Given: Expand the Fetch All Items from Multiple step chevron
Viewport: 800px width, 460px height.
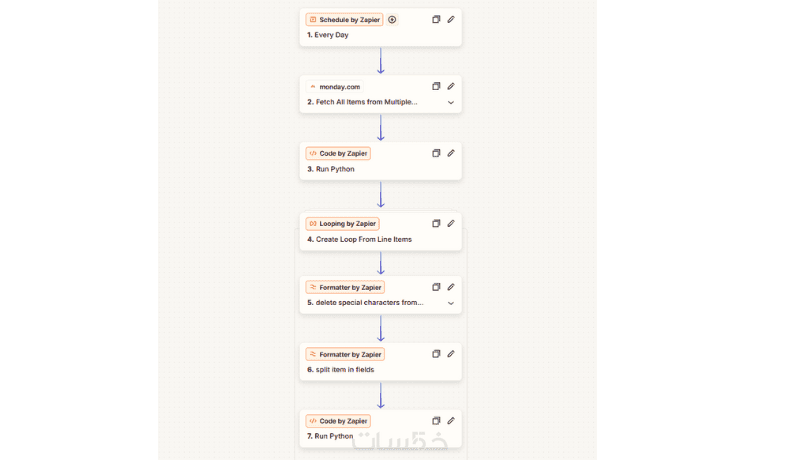Looking at the screenshot, I should click(x=451, y=102).
